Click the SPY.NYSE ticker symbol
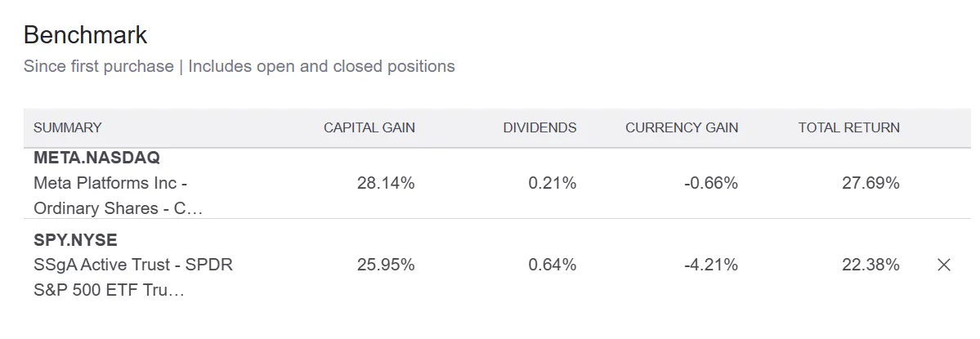Viewport: 980px width, 339px height. (x=75, y=240)
